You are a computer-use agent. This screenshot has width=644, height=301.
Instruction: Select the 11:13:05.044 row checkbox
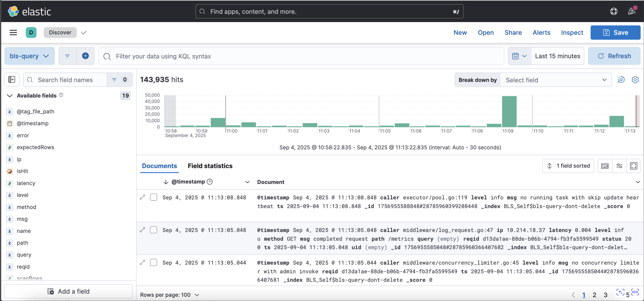(x=153, y=262)
